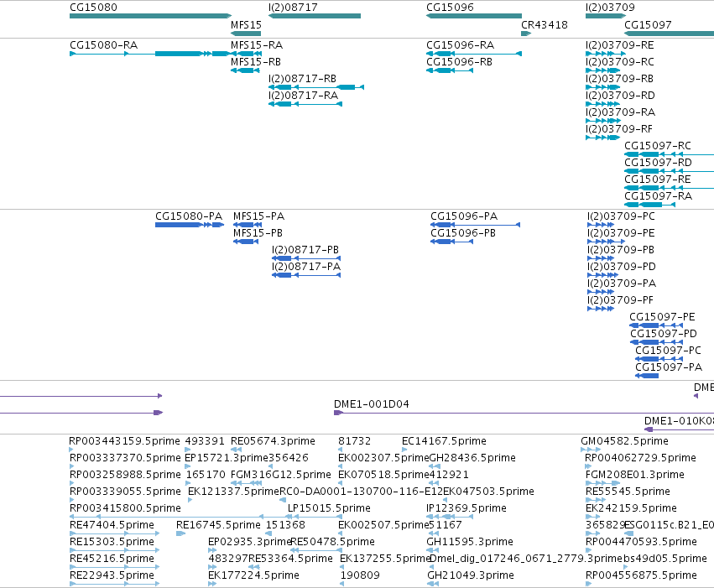
Task: Click the DME1-010K0 clone label
Action: 679,421
